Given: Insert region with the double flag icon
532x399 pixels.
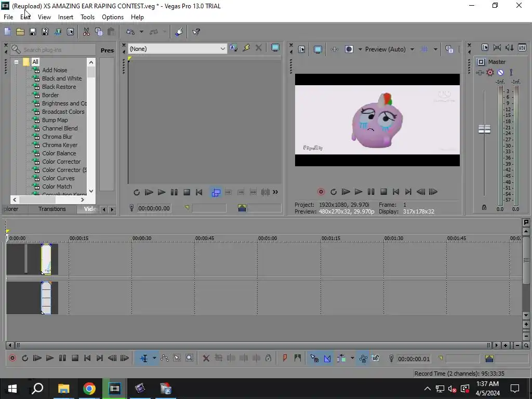Looking at the screenshot, I should 298,358.
